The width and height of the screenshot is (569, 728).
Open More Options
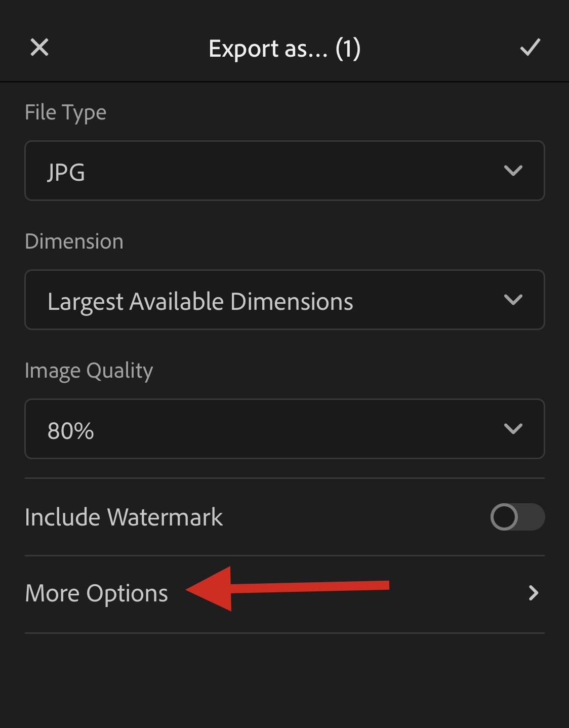96,593
